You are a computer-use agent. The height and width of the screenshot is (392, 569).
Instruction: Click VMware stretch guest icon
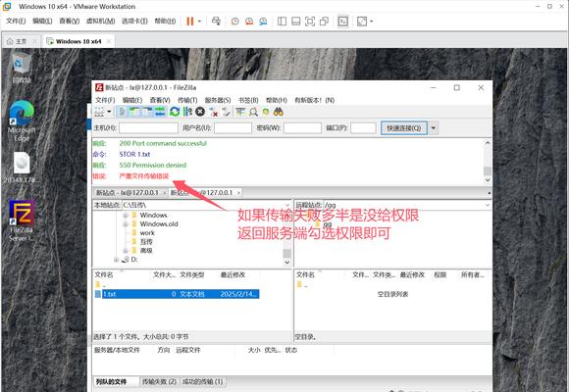click(362, 22)
